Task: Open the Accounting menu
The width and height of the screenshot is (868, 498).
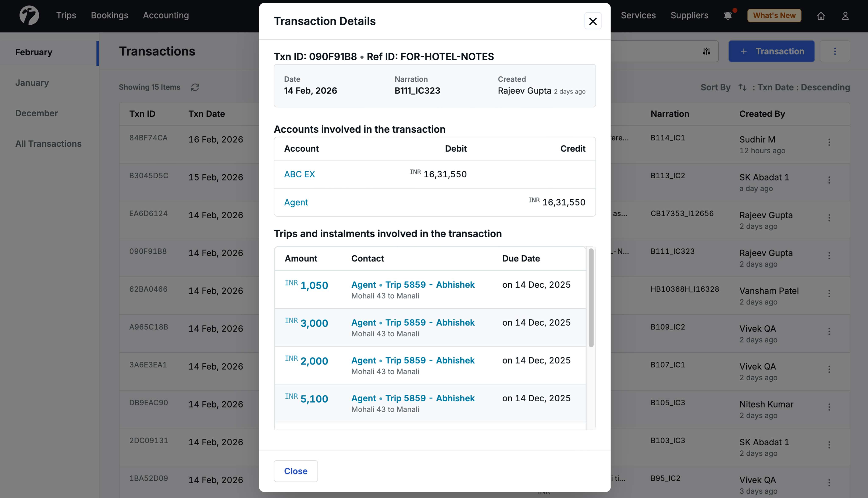Action: coord(166,15)
